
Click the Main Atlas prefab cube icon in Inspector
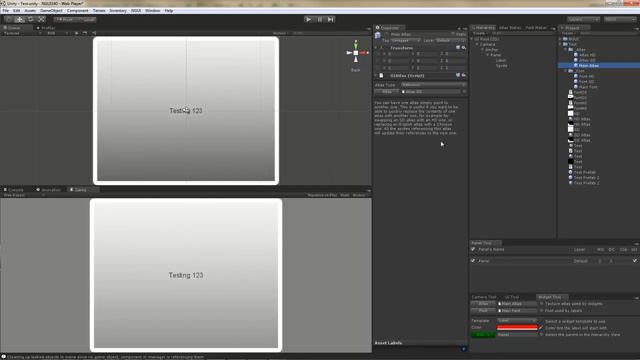click(378, 36)
